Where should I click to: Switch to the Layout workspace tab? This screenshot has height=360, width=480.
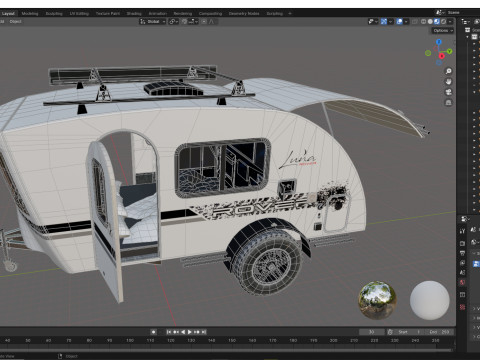pyautogui.click(x=8, y=13)
